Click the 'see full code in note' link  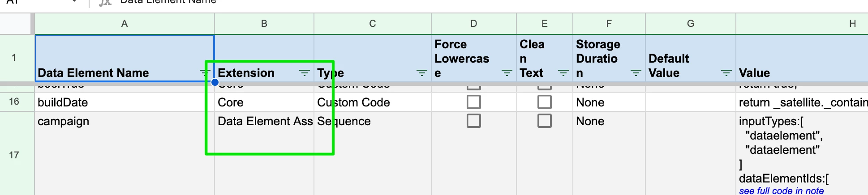[x=782, y=191]
